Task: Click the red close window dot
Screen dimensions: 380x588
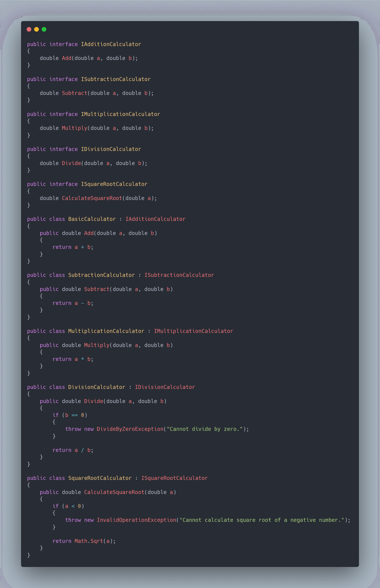Action: pyautogui.click(x=29, y=29)
